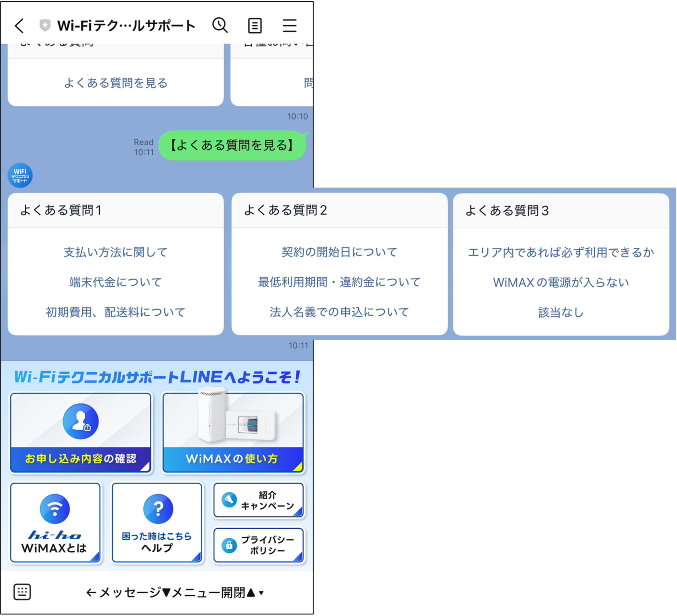
Task: Open the hamburger menu icon
Action: (x=290, y=26)
